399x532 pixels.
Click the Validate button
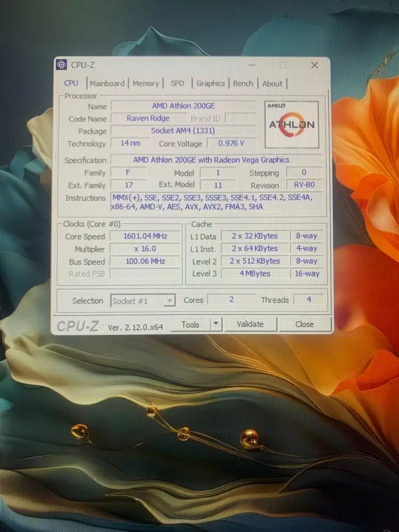click(x=250, y=324)
